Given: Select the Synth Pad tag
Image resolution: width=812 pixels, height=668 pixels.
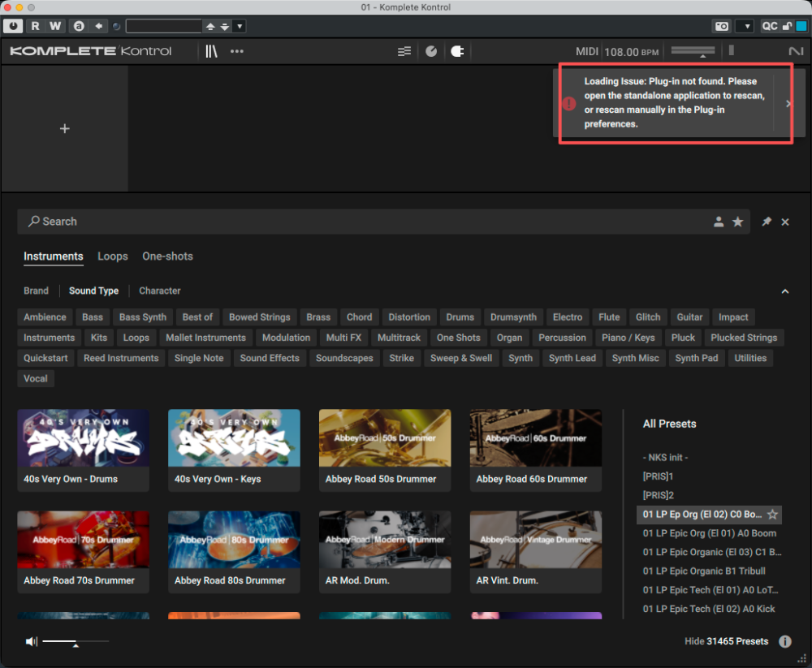Looking at the screenshot, I should (697, 358).
